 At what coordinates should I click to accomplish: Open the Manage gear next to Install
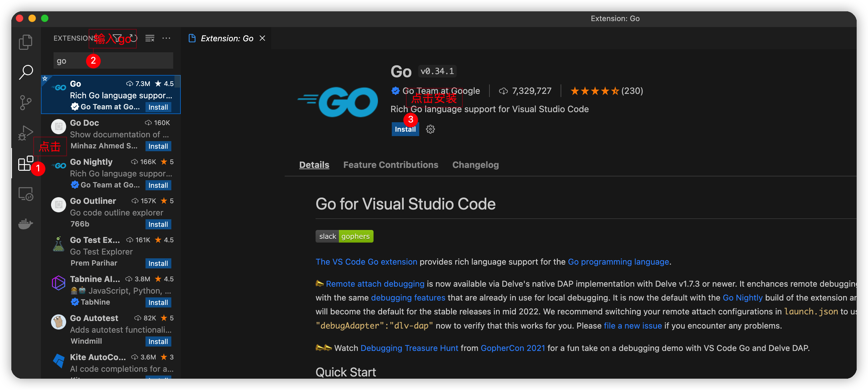(x=430, y=129)
